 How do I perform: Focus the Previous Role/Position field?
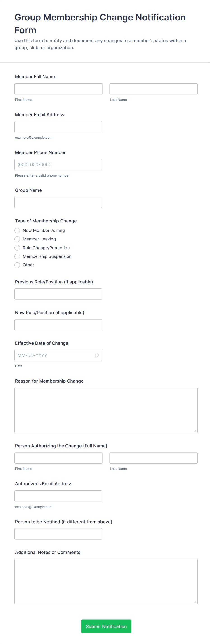[58, 294]
